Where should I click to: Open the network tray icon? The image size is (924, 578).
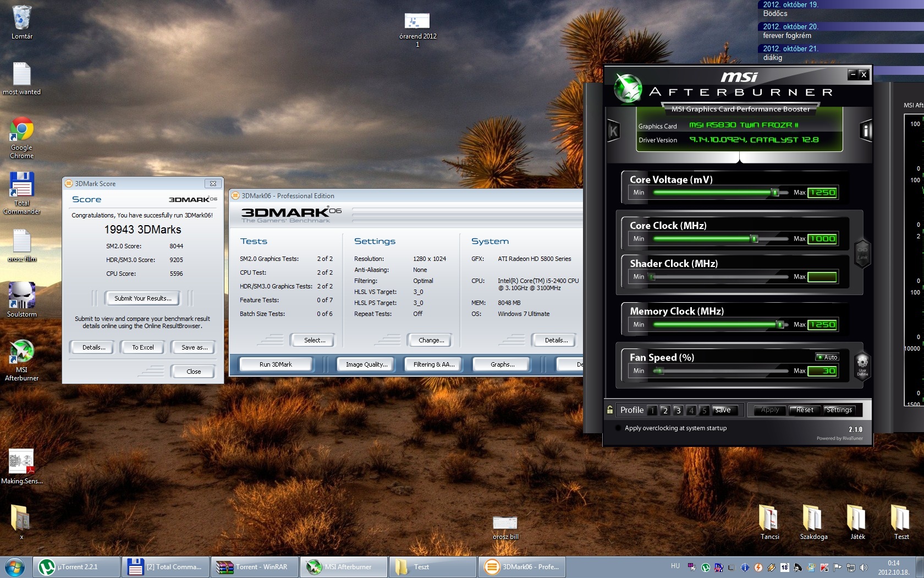pyautogui.click(x=851, y=567)
